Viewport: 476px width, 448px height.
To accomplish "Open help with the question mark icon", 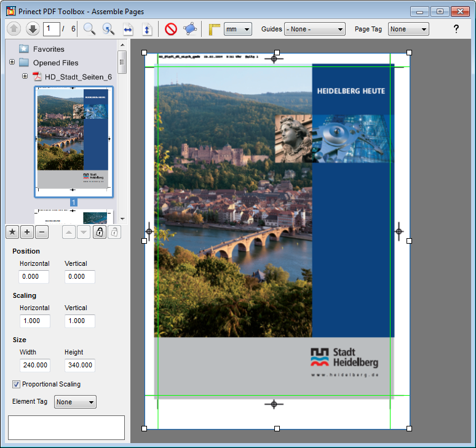I will coord(456,29).
